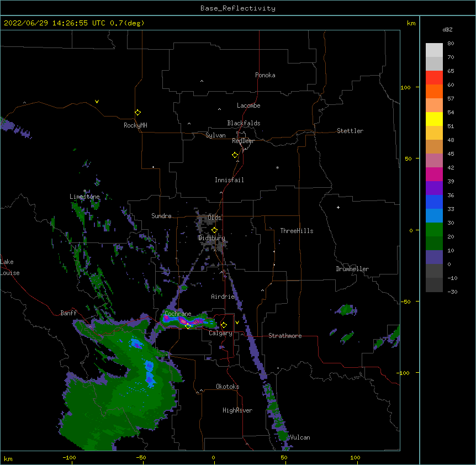Click the white plus marker north of Drumheller
Image resolution: width=476 pixels, height=465 pixels.
coord(338,207)
